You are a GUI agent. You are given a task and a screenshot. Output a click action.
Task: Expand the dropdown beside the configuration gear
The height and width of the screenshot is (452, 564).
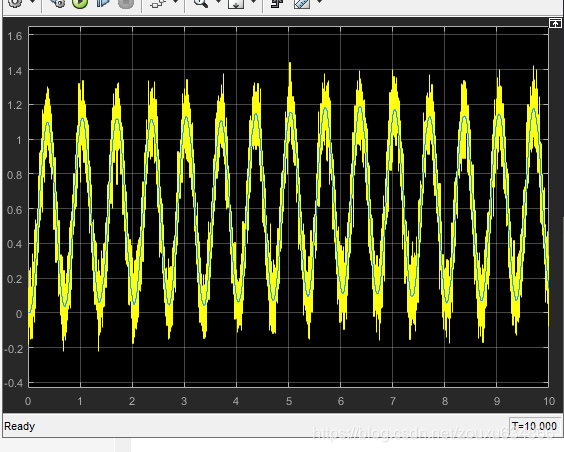tap(32, 2)
